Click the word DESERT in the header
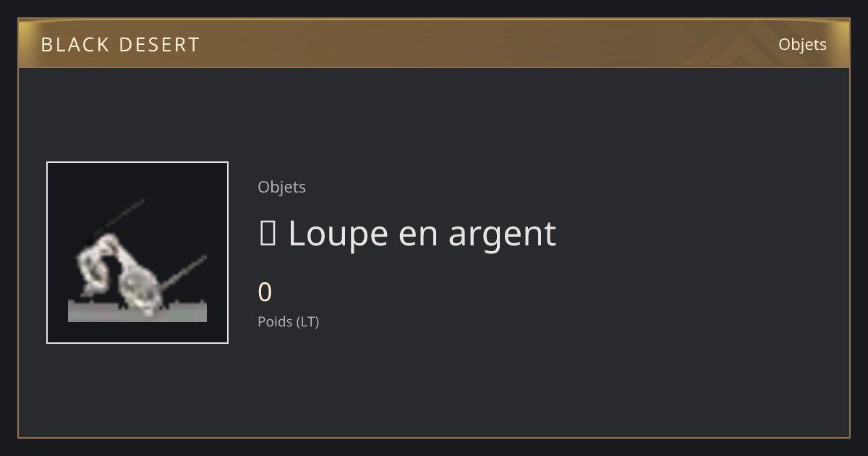868x456 pixels. (x=159, y=45)
